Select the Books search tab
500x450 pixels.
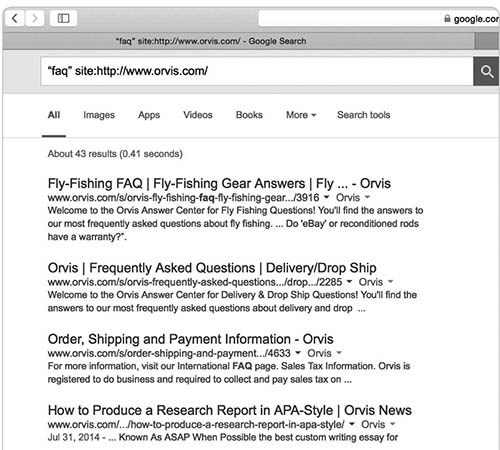point(249,115)
